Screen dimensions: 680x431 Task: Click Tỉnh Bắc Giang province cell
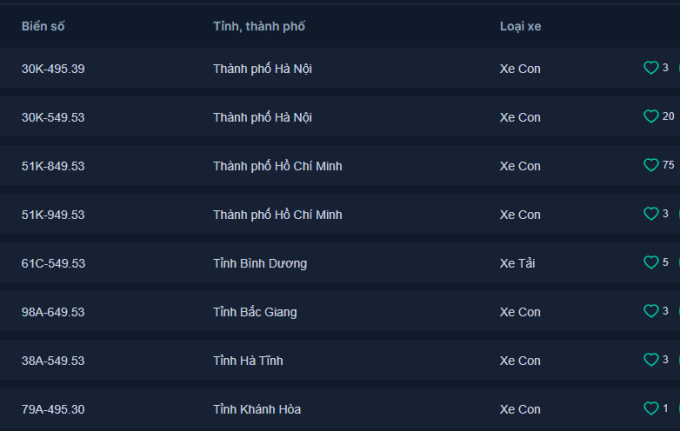(x=255, y=312)
